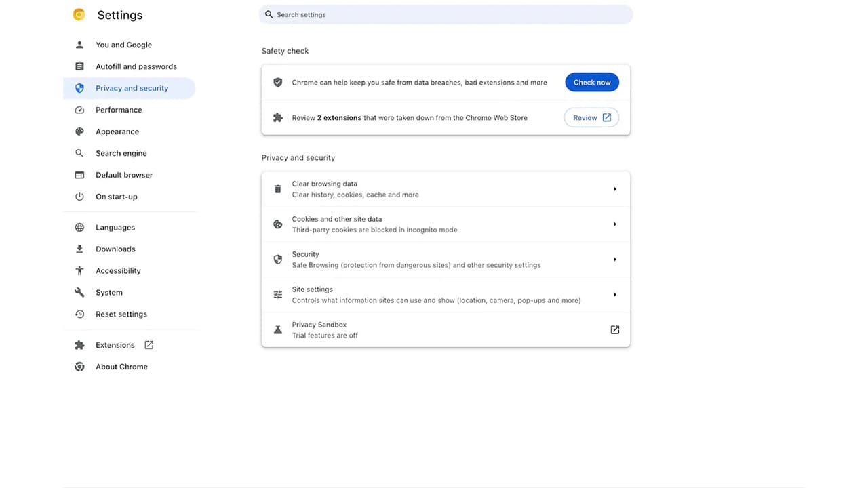The width and height of the screenshot is (868, 488).
Task: Click the Extensions puzzle piece icon
Action: 79,344
